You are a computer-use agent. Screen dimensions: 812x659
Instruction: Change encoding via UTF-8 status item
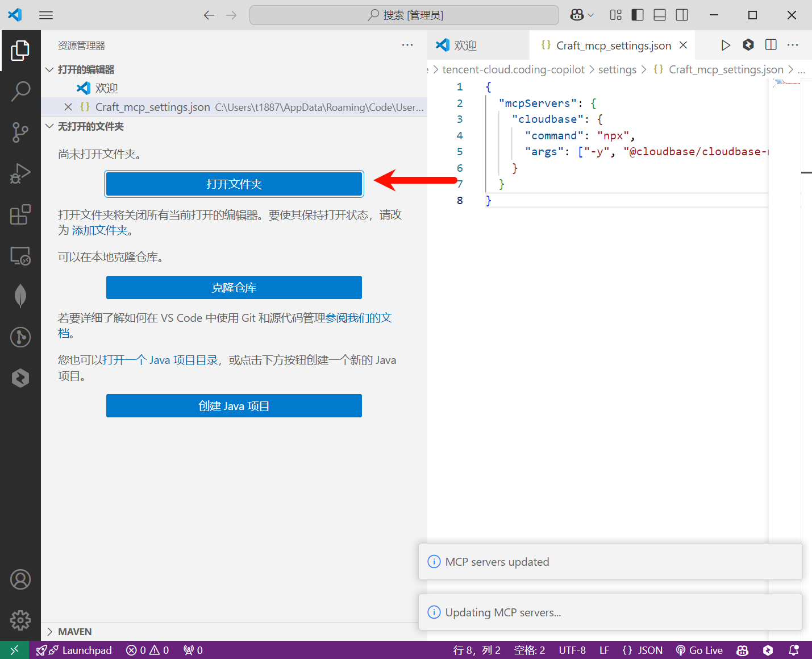[x=572, y=650]
